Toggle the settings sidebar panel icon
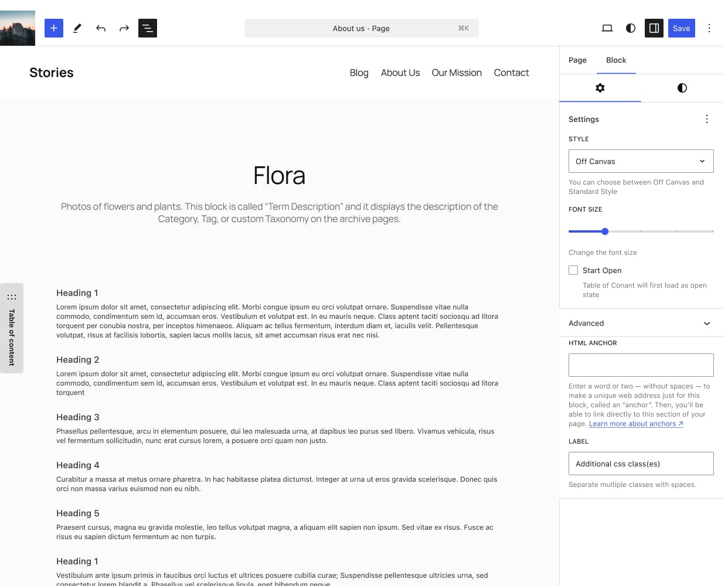This screenshot has height=586, width=728. [654, 28]
